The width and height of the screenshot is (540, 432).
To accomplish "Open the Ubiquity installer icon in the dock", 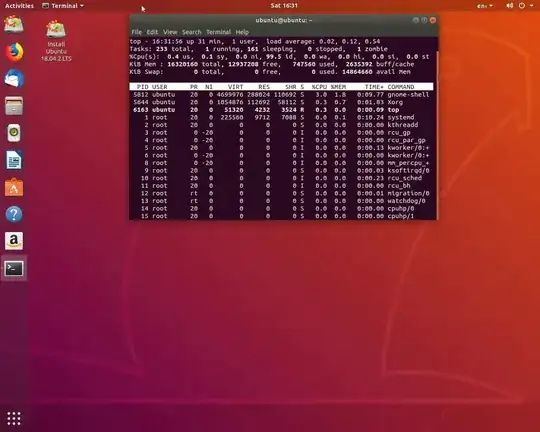I will (x=14, y=25).
